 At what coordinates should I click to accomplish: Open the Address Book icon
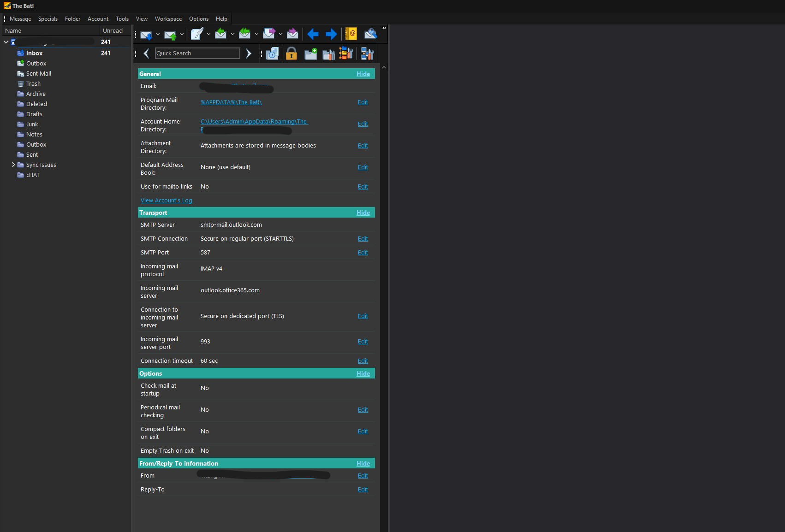[x=351, y=34]
